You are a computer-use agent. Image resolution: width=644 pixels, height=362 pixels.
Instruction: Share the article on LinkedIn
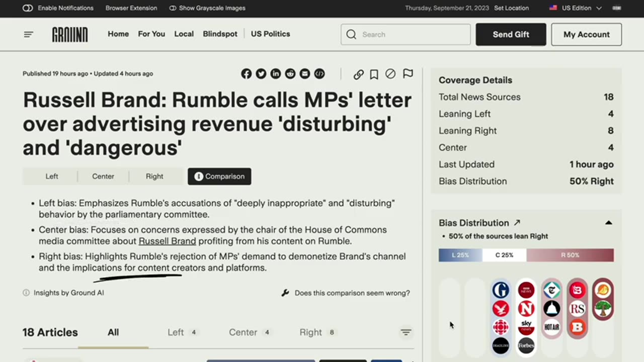(275, 74)
